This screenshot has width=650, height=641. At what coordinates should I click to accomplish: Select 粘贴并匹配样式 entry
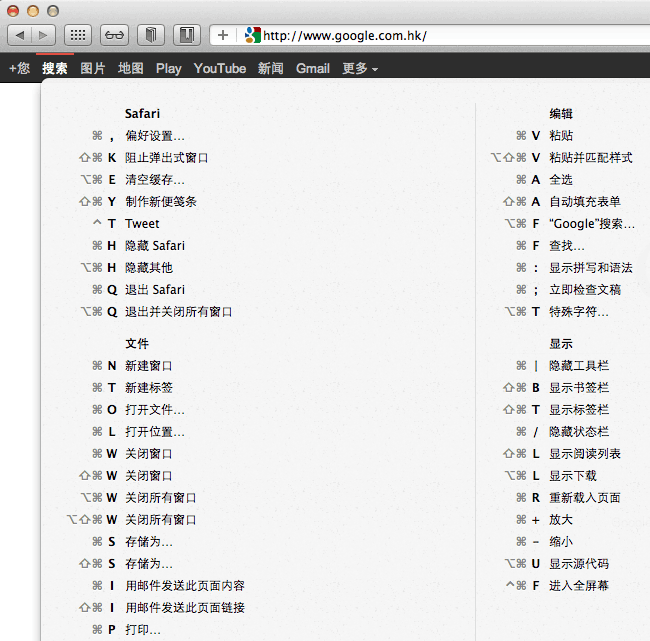tap(591, 158)
